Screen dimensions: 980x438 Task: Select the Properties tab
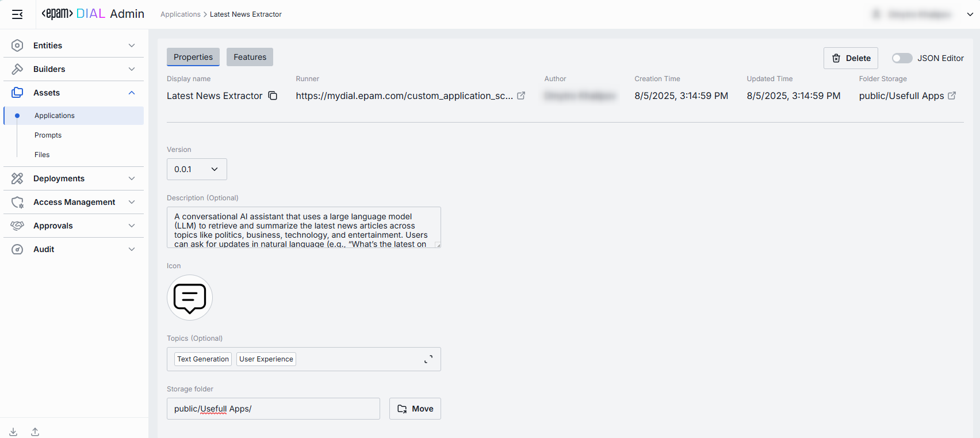(193, 57)
